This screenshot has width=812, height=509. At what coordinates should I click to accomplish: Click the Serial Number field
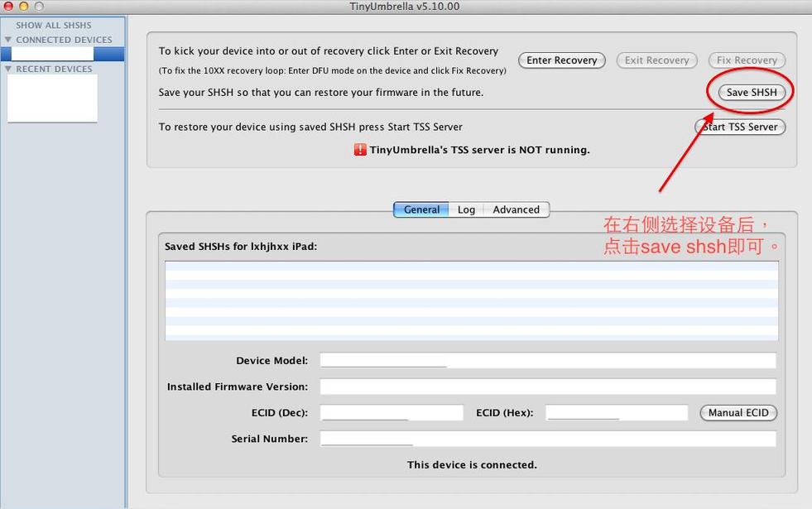(548, 439)
